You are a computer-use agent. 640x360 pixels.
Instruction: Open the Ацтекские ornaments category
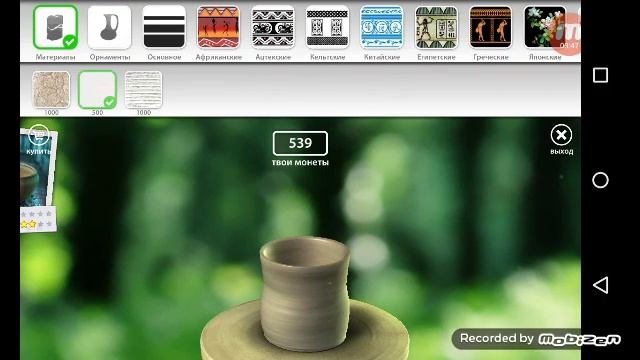(x=273, y=27)
